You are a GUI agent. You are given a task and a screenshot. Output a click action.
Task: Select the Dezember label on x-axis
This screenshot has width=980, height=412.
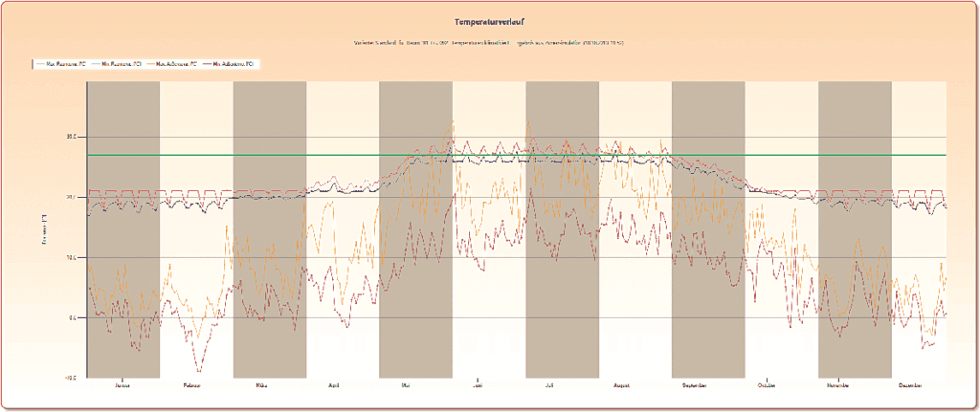click(x=911, y=385)
